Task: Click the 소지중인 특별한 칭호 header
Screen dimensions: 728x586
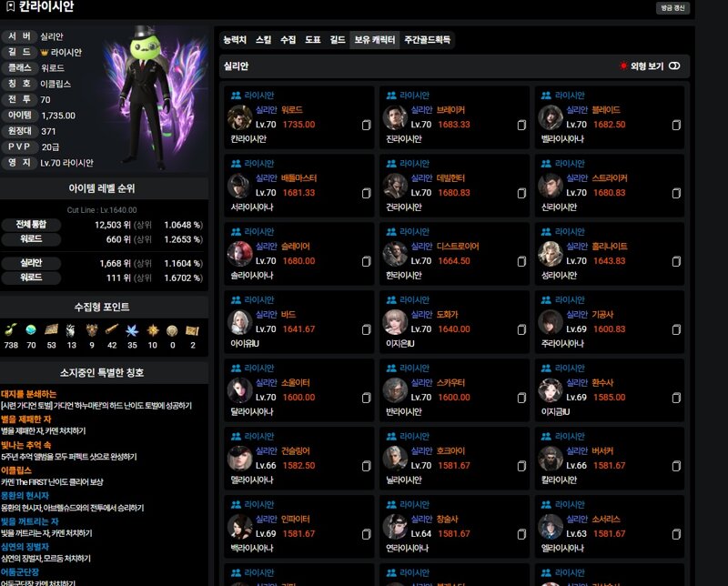Action: 102,373
